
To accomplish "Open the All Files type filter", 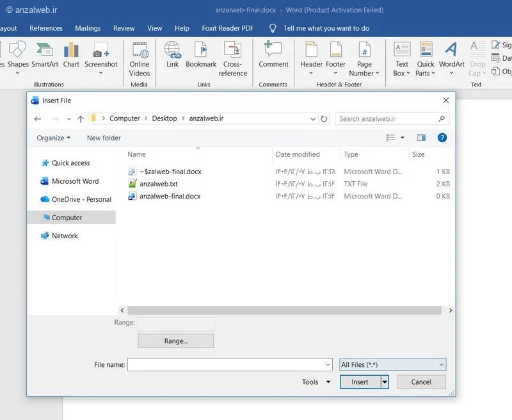I will [x=392, y=365].
